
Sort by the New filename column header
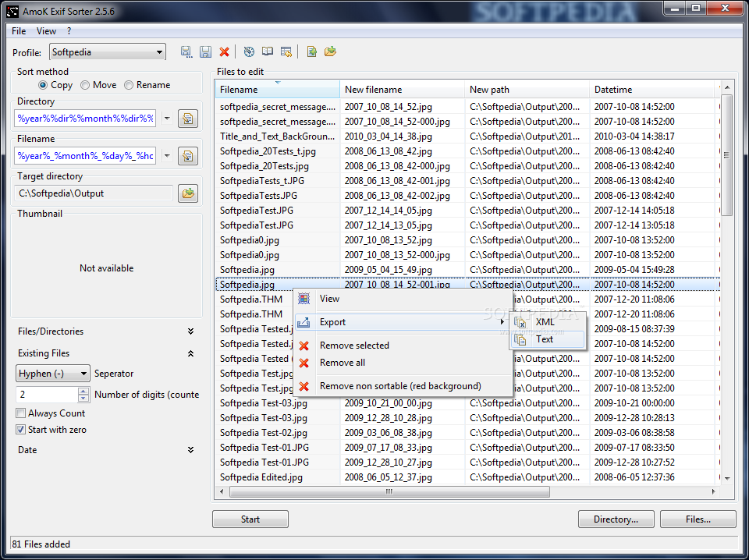(x=402, y=90)
